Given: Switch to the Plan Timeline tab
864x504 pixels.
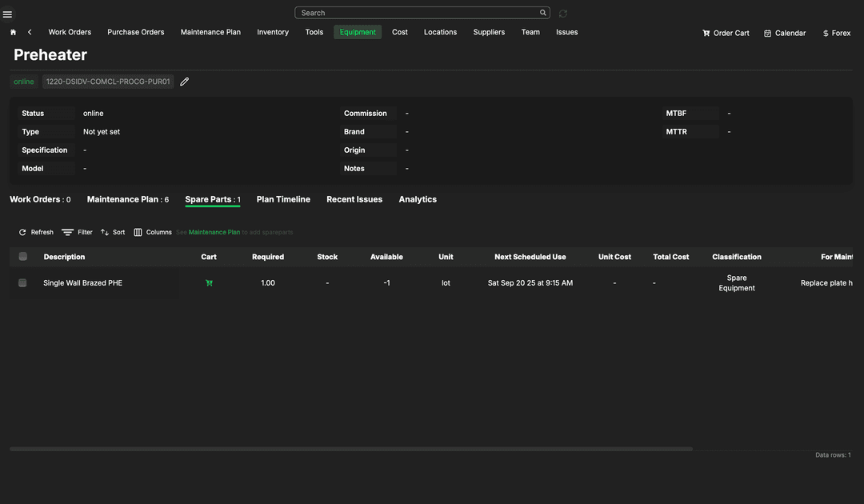Looking at the screenshot, I should [x=283, y=199].
